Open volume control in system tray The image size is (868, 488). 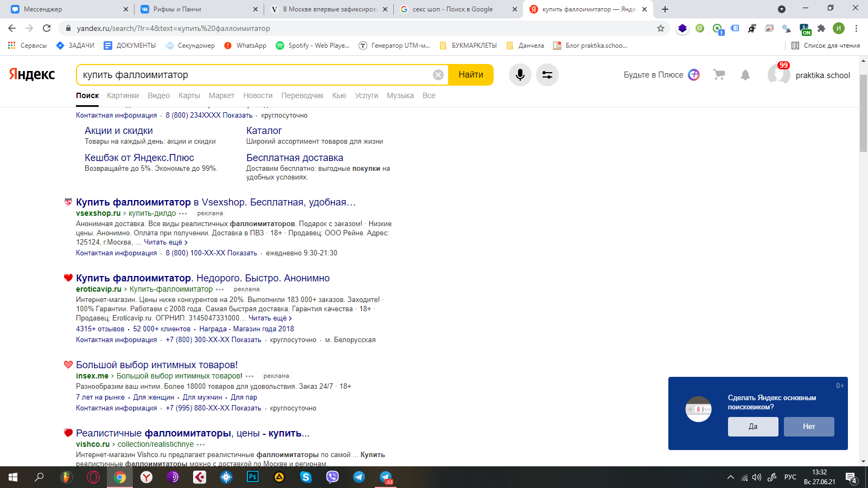pos(757,477)
